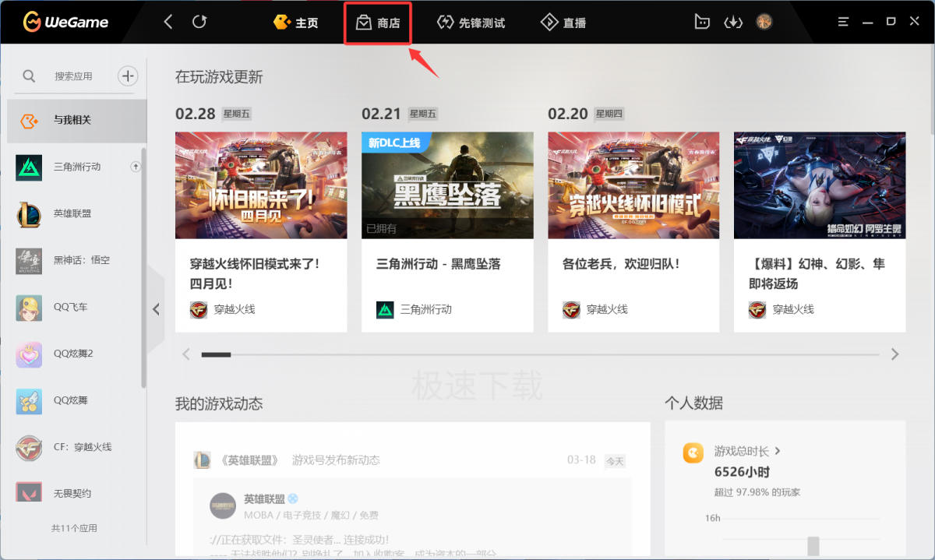This screenshot has width=935, height=560.
Task: Open the 无畏契约 icon in sidebar
Action: [30, 492]
